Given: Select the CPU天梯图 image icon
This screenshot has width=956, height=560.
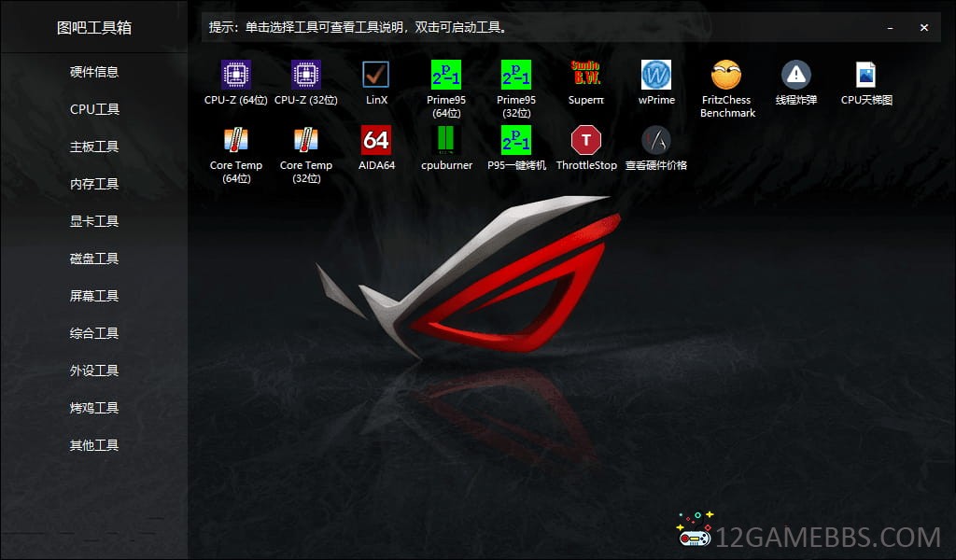Looking at the screenshot, I should (866, 75).
